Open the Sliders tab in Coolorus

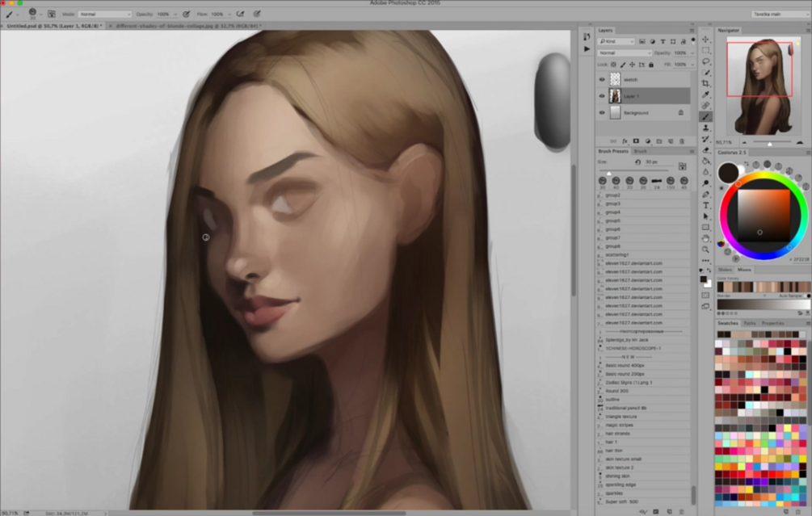tap(725, 270)
